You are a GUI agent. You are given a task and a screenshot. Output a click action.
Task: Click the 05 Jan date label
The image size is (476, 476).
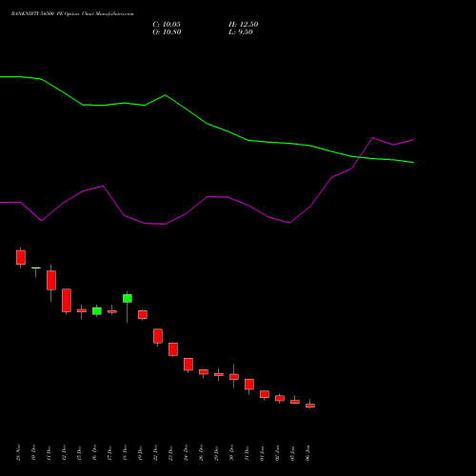292,453
